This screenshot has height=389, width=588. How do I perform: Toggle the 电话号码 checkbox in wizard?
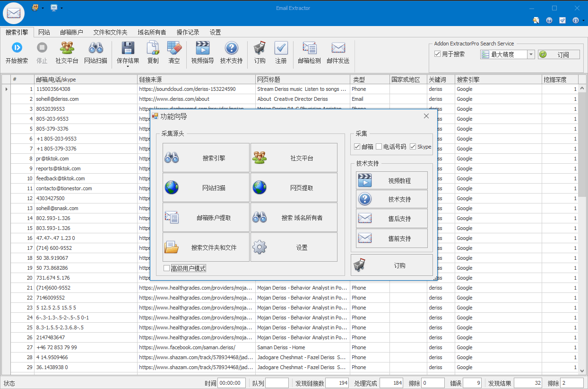[x=379, y=147]
